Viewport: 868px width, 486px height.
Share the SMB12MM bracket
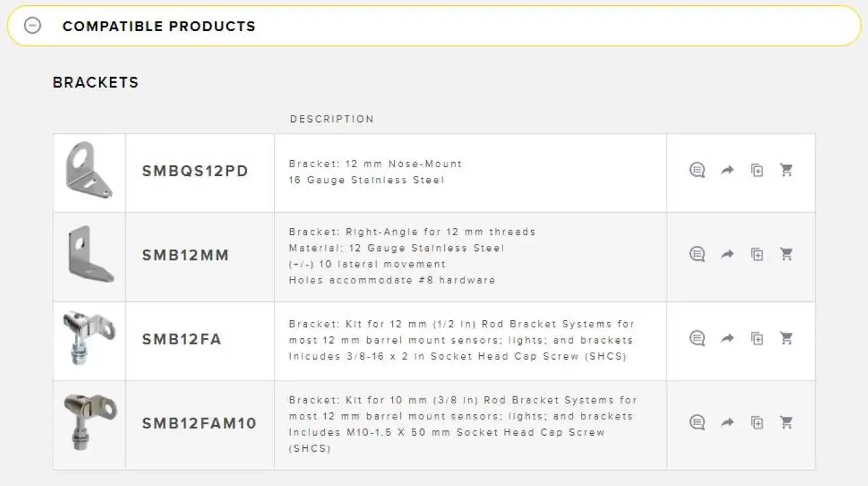[727, 254]
